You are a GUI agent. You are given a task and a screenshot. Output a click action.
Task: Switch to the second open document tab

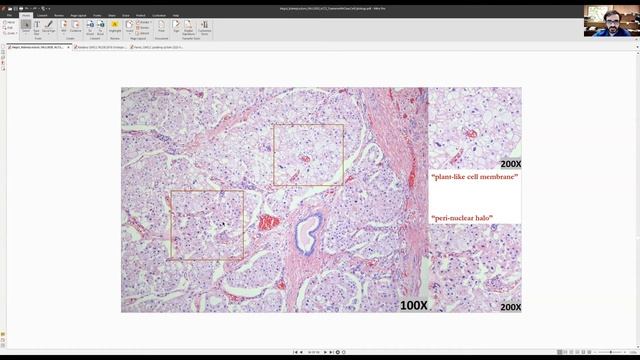[100, 47]
